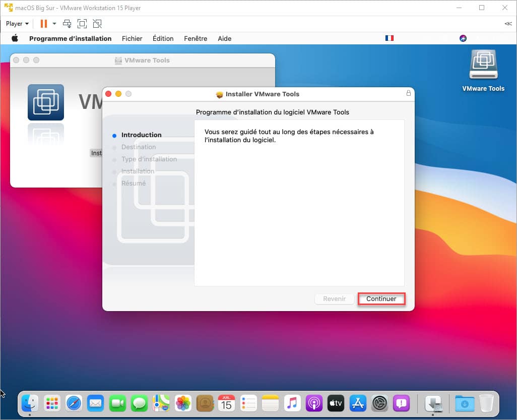517x420 pixels.
Task: Open the Aide menu
Action: [x=225, y=39]
